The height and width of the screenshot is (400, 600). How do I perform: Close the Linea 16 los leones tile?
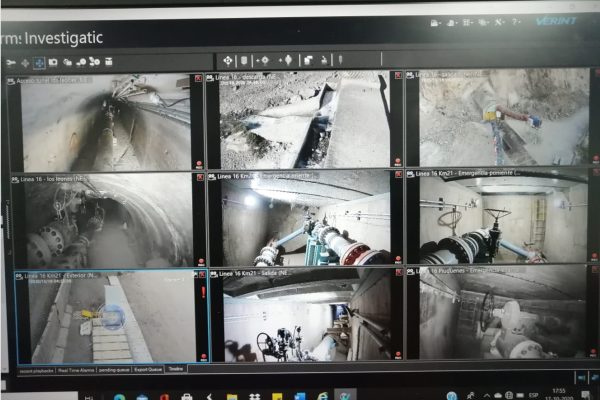[199, 177]
